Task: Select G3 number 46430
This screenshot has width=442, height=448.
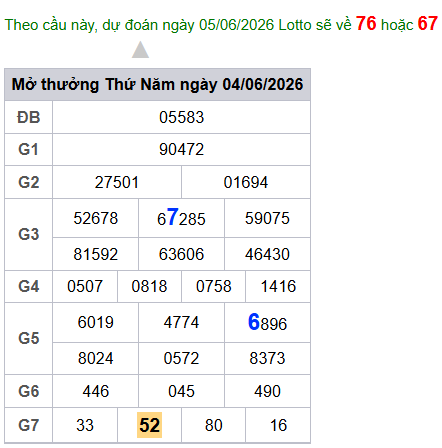Action: (x=267, y=254)
